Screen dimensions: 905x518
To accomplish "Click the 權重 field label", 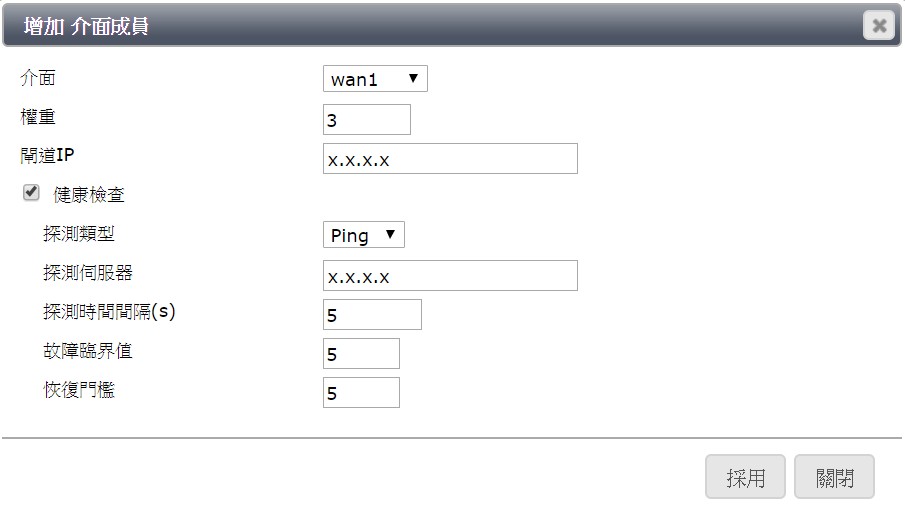I will [38, 117].
